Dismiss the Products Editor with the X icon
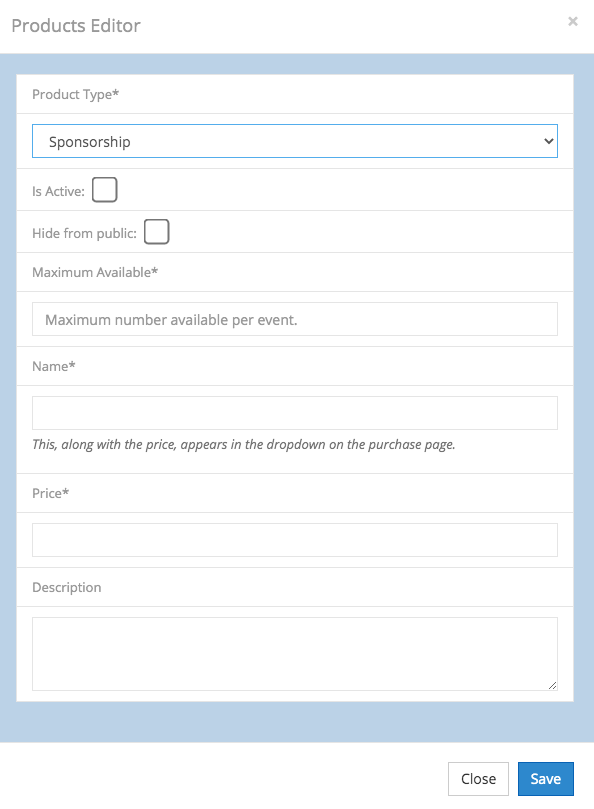This screenshot has width=594, height=809. (x=572, y=22)
